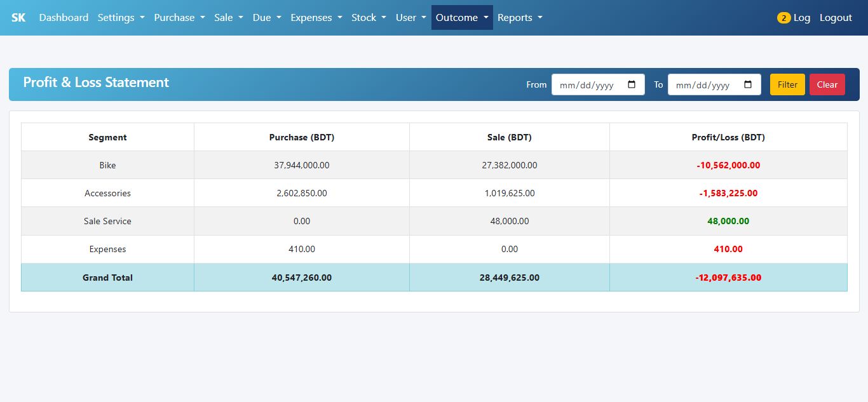
Task: Focus the To date input field
Action: pyautogui.click(x=704, y=84)
